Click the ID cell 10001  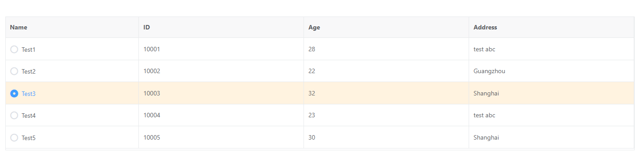(221, 49)
